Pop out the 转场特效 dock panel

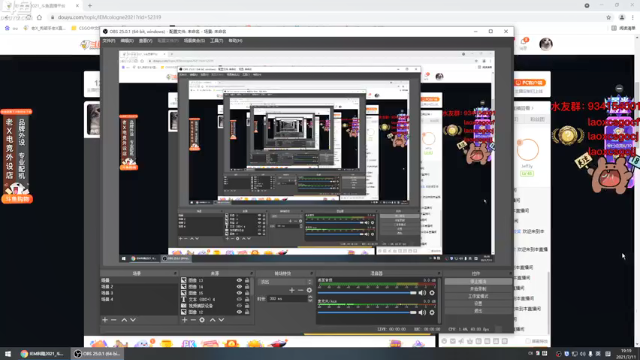(x=311, y=273)
